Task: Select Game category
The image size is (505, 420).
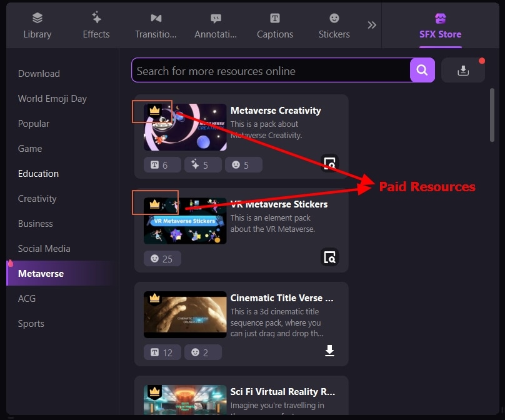Action: [x=30, y=149]
